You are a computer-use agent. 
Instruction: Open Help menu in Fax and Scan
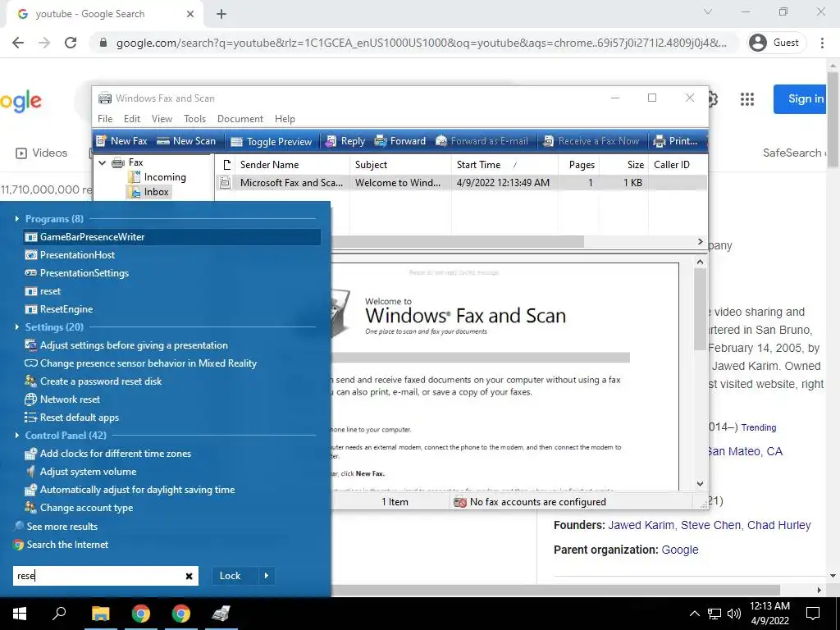[x=285, y=119]
